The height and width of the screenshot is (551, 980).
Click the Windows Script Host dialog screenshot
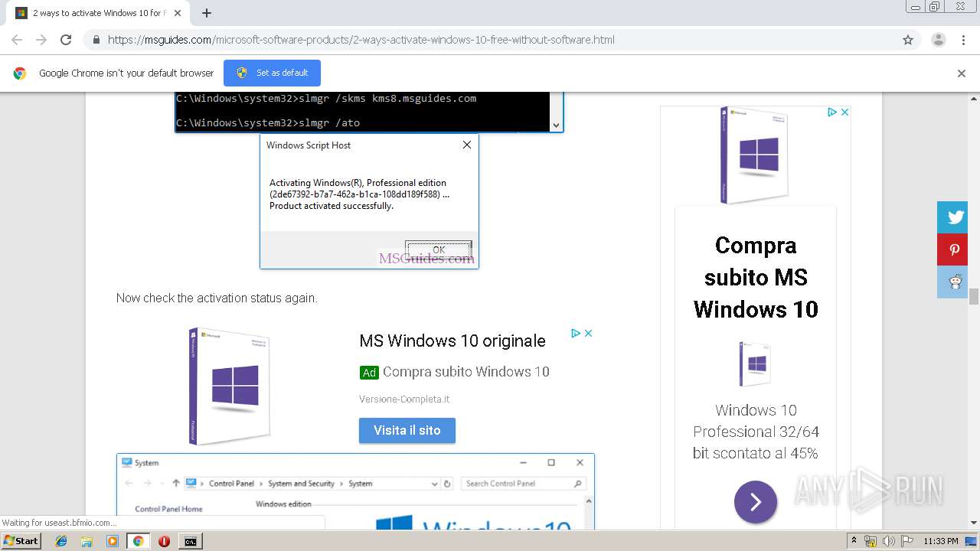[369, 201]
